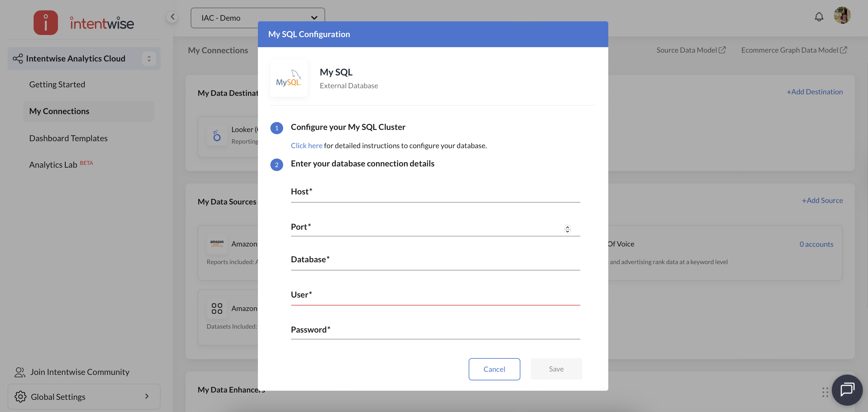
Task: Expand Global Settings chevron arrow
Action: [x=147, y=396]
